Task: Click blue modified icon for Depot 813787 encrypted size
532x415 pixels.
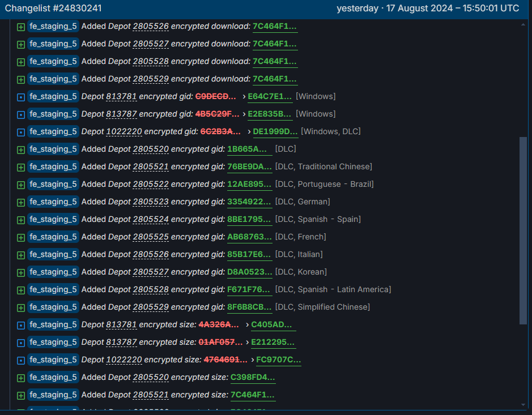Action: click(x=21, y=343)
